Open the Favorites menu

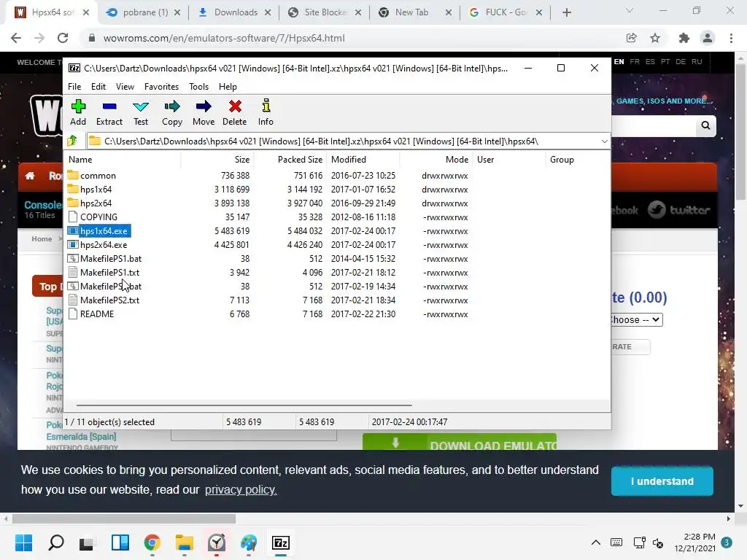(x=161, y=87)
